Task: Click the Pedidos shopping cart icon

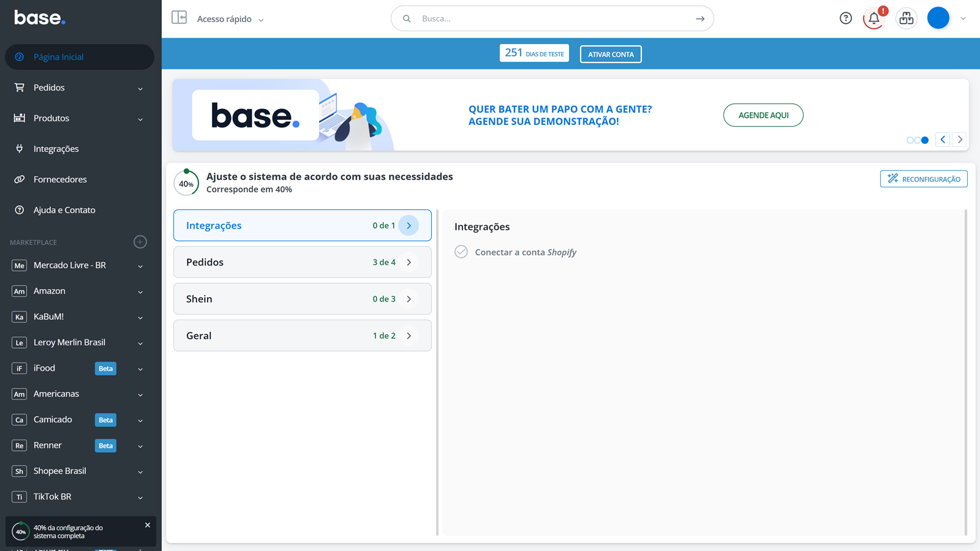Action: pos(20,88)
